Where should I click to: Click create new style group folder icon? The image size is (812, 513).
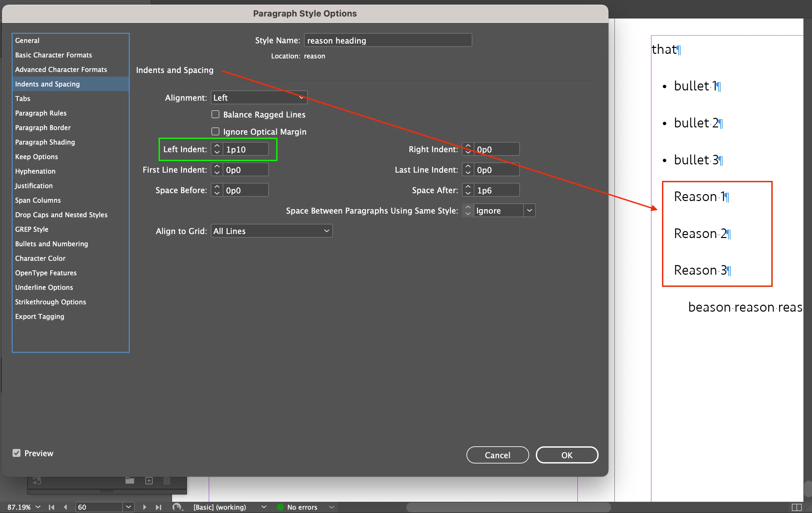pos(130,480)
